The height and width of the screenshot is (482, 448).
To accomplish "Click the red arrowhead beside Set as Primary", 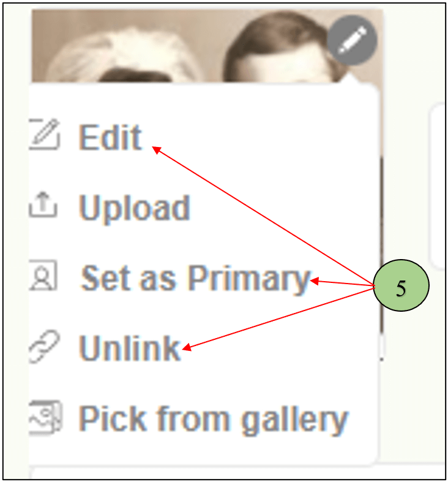I will [x=314, y=281].
